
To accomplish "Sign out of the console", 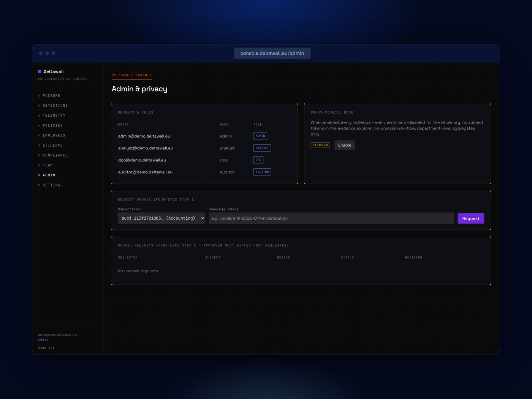I will point(46,348).
